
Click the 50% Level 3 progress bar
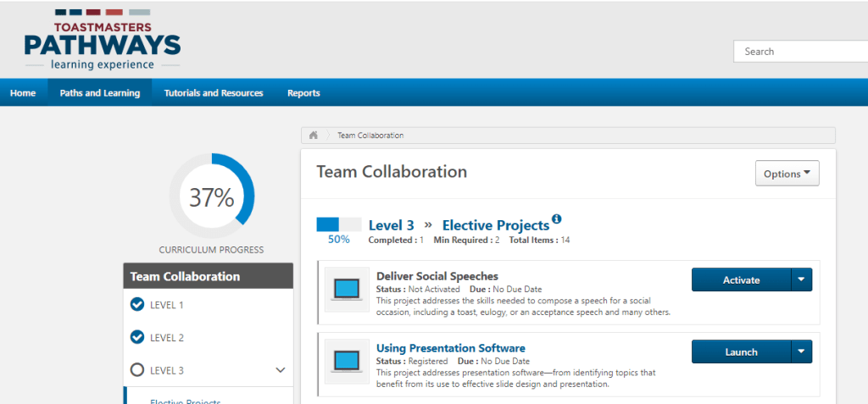[x=338, y=224]
